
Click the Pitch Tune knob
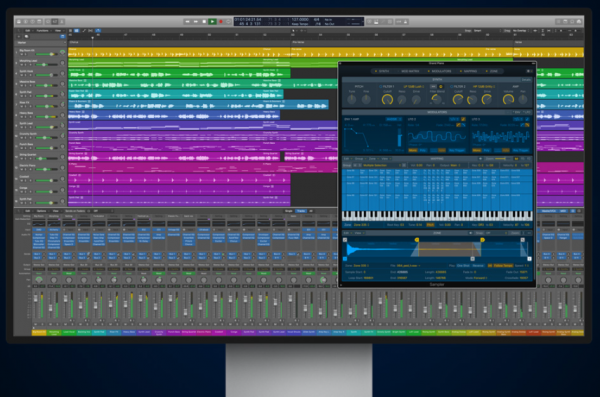[x=351, y=100]
